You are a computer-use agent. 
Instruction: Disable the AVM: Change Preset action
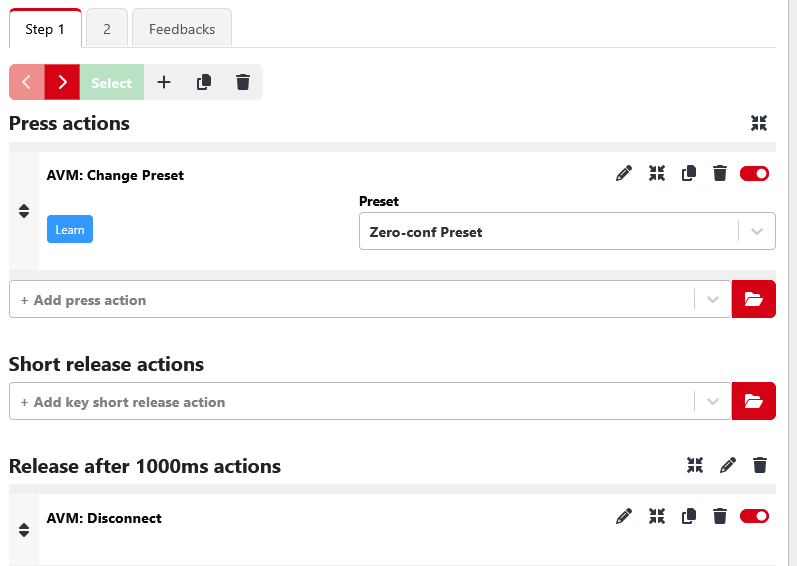[x=754, y=174]
